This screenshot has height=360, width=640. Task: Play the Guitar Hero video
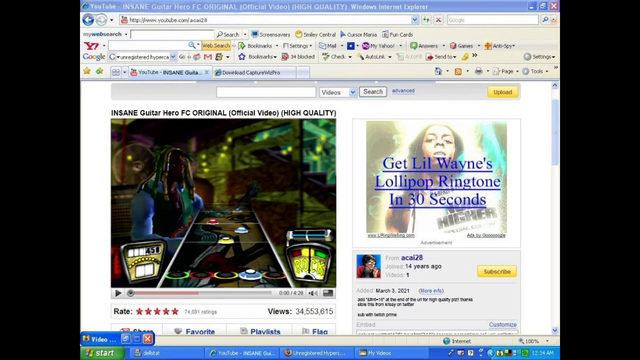[118, 293]
